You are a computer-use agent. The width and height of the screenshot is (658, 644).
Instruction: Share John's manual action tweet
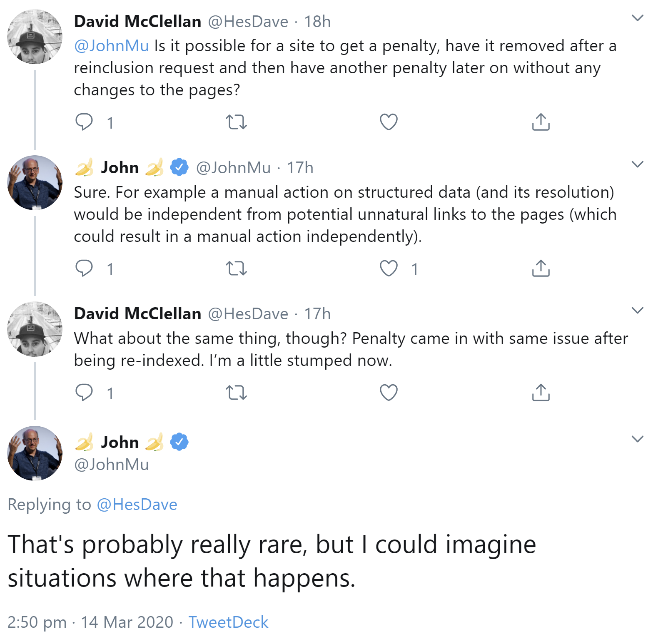541,268
